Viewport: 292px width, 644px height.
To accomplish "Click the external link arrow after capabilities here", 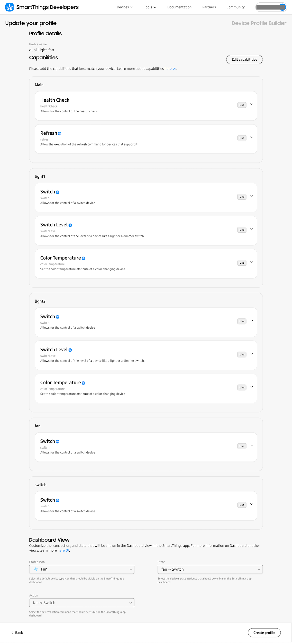I will point(174,69).
